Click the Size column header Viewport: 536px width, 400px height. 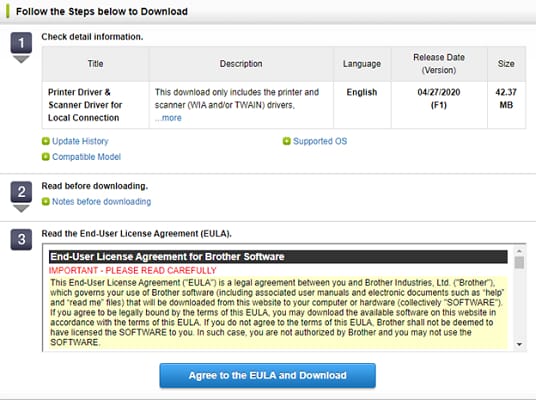point(506,64)
